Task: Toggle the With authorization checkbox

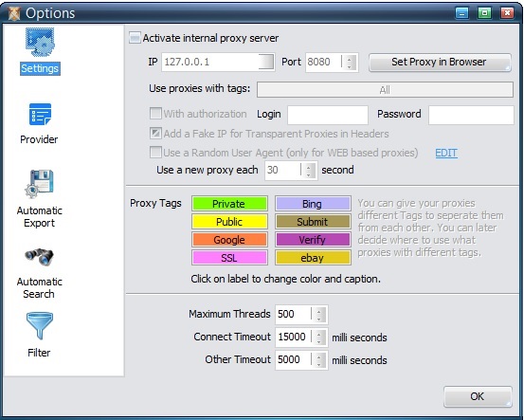Action: (x=155, y=114)
